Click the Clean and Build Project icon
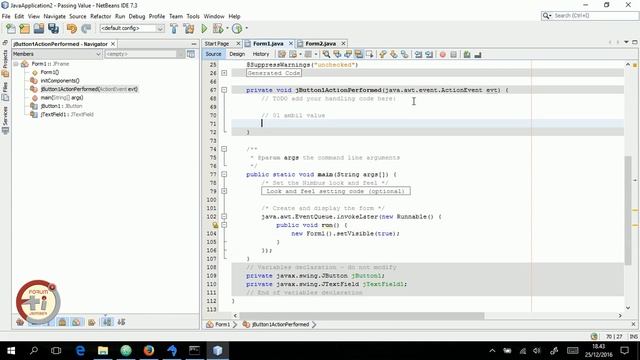 (x=189, y=28)
